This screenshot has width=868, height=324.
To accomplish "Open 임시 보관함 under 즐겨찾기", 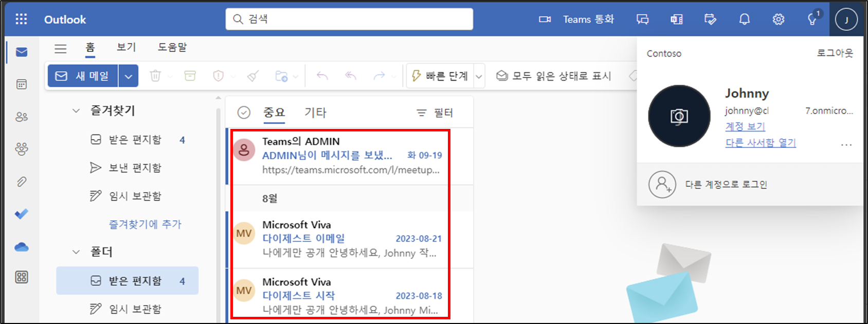I will [128, 196].
